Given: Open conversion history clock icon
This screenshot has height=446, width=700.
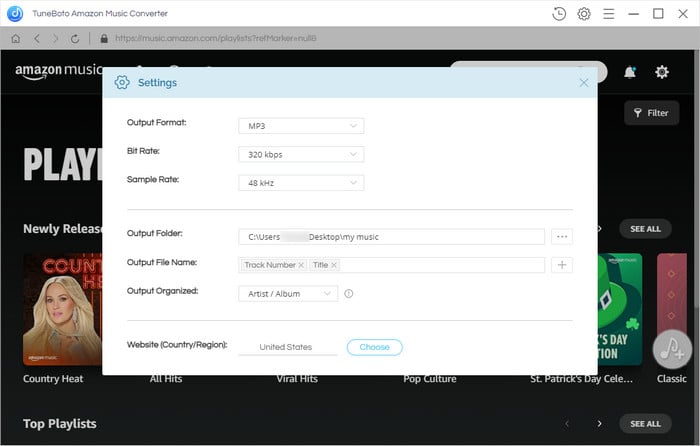Looking at the screenshot, I should coord(558,14).
